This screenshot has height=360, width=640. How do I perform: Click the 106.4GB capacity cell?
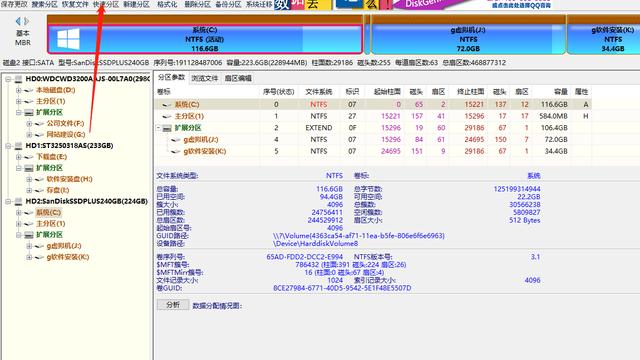554,128
